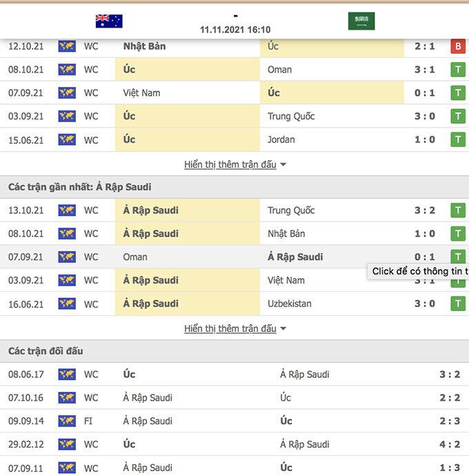Select the 'Các trận đối đấu' section header

[x=46, y=351]
